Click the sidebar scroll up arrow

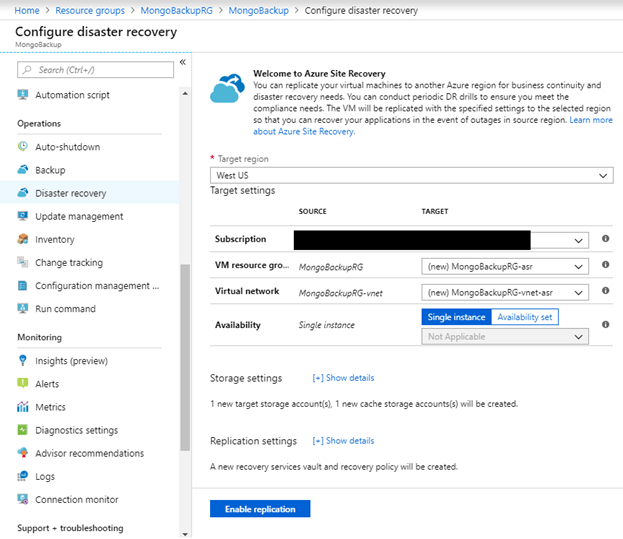tap(185, 94)
